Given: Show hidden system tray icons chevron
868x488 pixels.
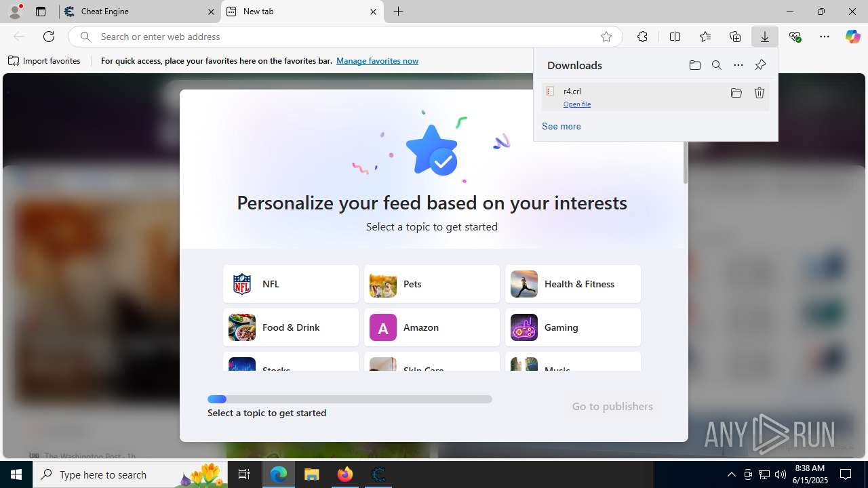Looking at the screenshot, I should [731, 474].
